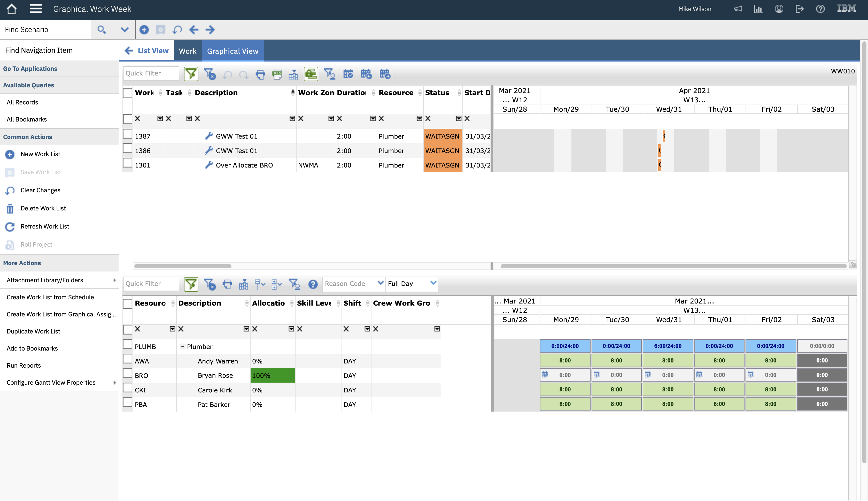This screenshot has width=868, height=501.
Task: Click the calendar previous-week icon
Action: pyautogui.click(x=366, y=74)
